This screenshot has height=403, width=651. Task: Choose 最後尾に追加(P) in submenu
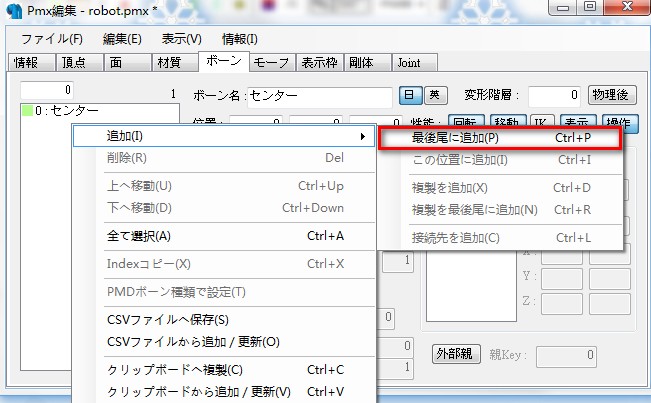[500, 138]
